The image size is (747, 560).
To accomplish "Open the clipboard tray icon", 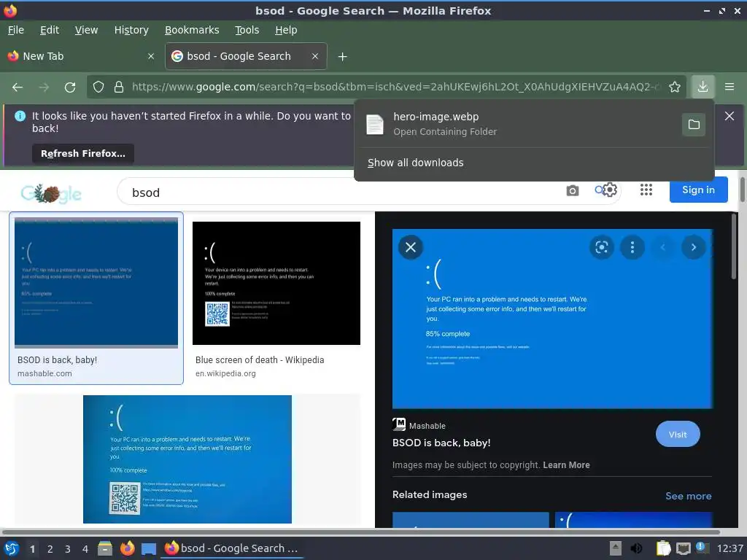I will click(x=663, y=548).
